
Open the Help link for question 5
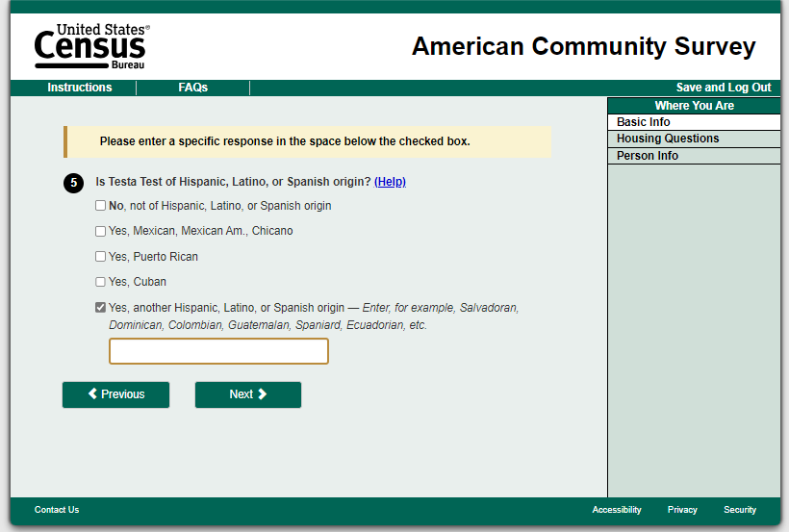(x=390, y=182)
